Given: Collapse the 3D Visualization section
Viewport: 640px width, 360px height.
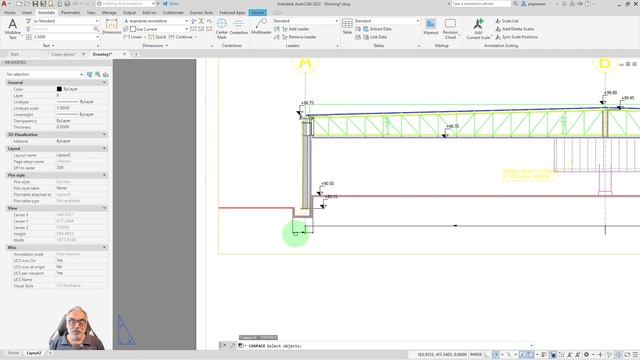Looking at the screenshot, I should click(104, 134).
